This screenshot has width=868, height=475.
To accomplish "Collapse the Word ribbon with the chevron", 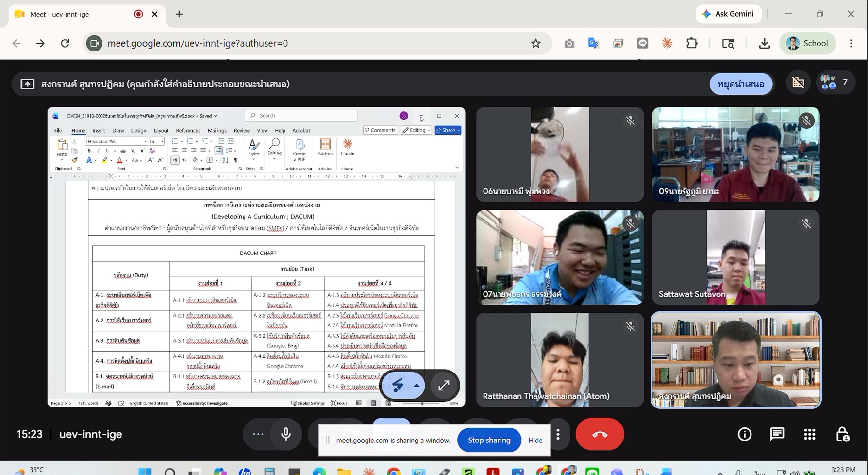I will pyautogui.click(x=457, y=168).
